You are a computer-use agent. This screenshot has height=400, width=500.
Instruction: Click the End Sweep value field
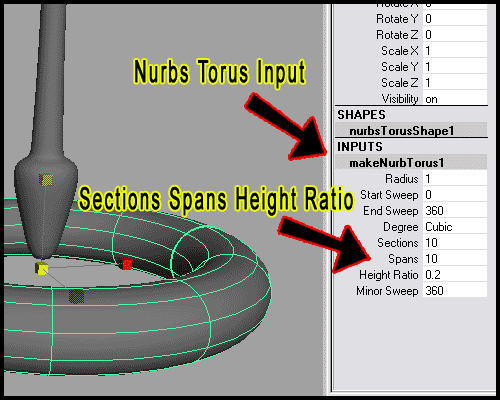[x=455, y=211]
